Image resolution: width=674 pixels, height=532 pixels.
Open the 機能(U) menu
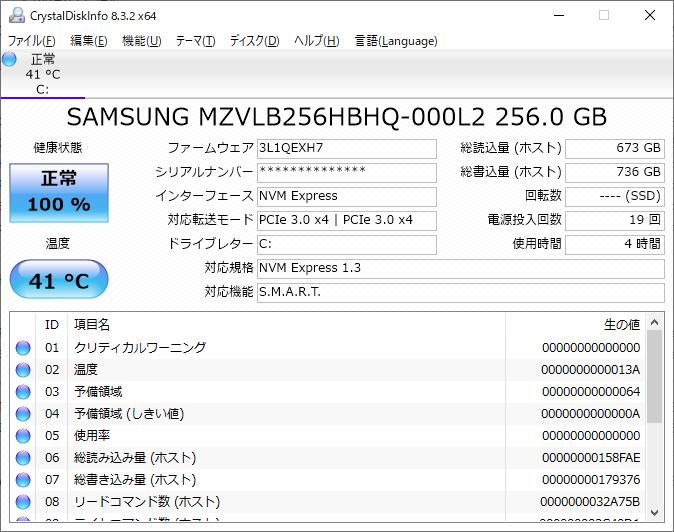tap(141, 41)
